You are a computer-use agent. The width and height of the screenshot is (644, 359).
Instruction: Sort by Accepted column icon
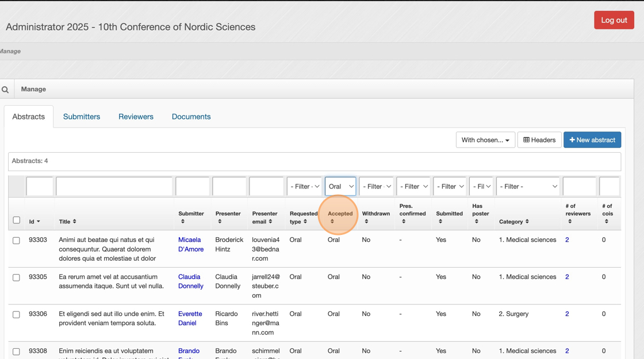pos(332,222)
